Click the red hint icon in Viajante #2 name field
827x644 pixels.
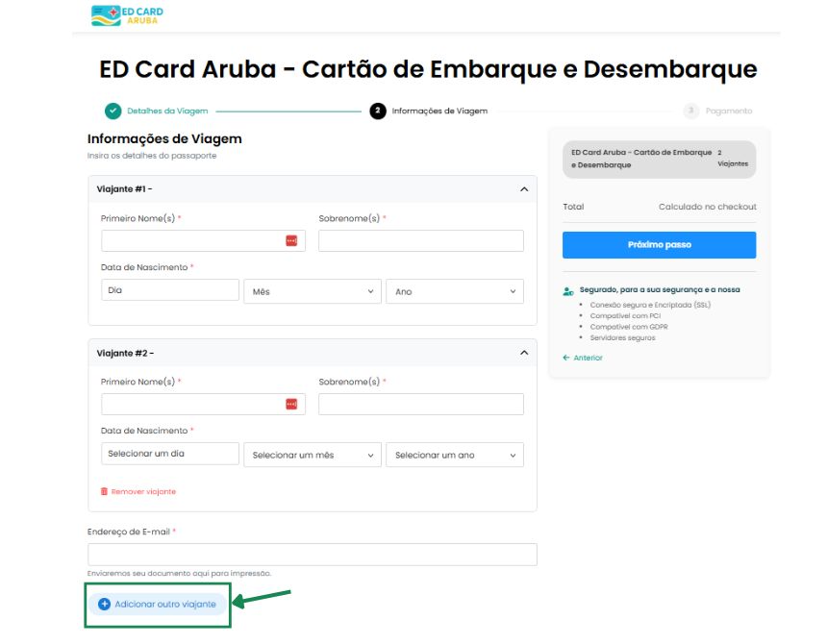pyautogui.click(x=293, y=403)
